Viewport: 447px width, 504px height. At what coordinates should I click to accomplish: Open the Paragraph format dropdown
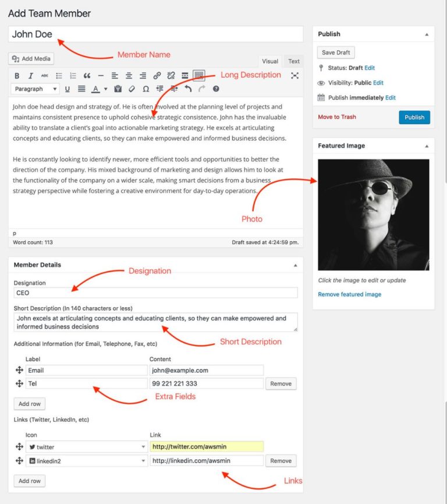[36, 89]
